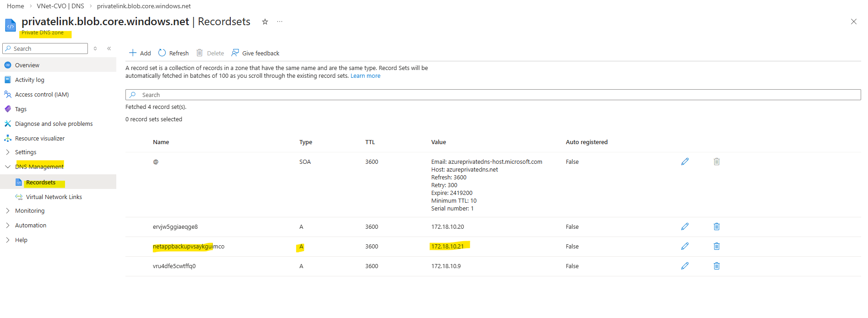Delete the vru4dfe5cwtffq0 record via trash icon

[716, 266]
